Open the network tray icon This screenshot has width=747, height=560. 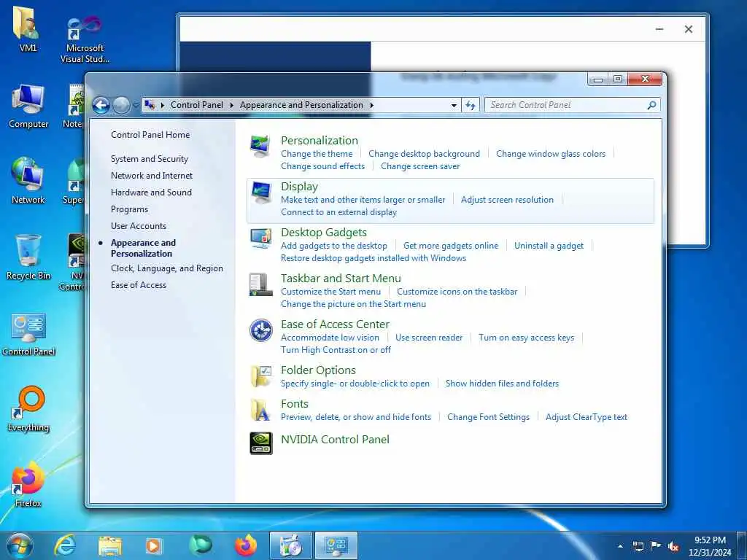tap(638, 547)
